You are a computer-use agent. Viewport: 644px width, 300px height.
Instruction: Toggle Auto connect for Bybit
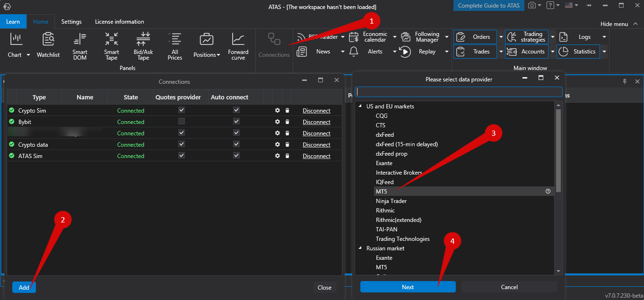(x=236, y=121)
